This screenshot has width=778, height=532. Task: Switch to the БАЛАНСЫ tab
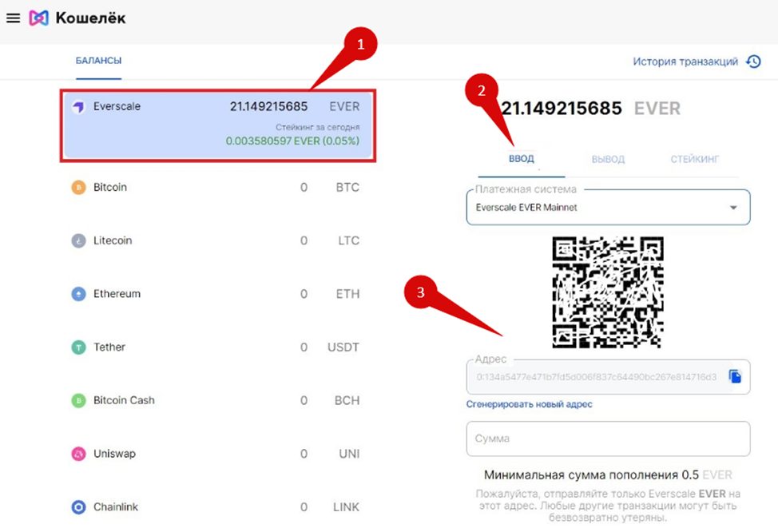(99, 61)
